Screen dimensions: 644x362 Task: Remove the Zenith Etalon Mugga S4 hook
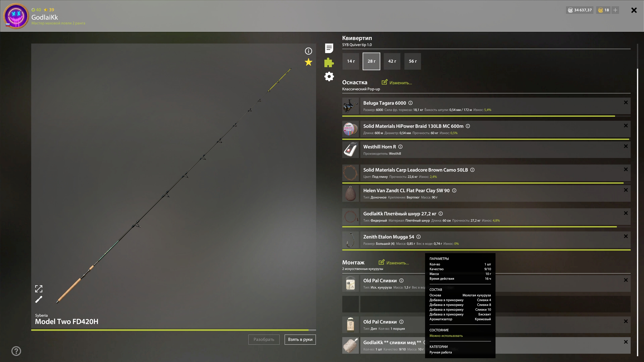pyautogui.click(x=626, y=236)
